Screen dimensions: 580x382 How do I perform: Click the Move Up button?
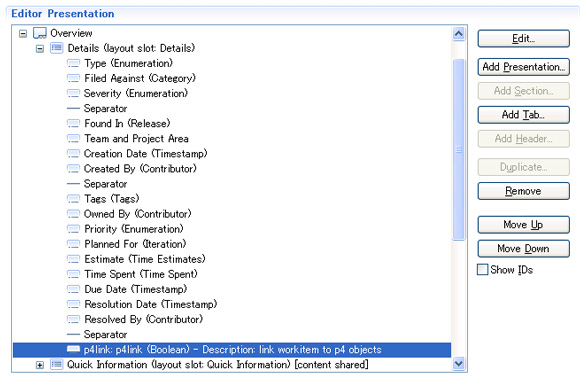click(523, 224)
